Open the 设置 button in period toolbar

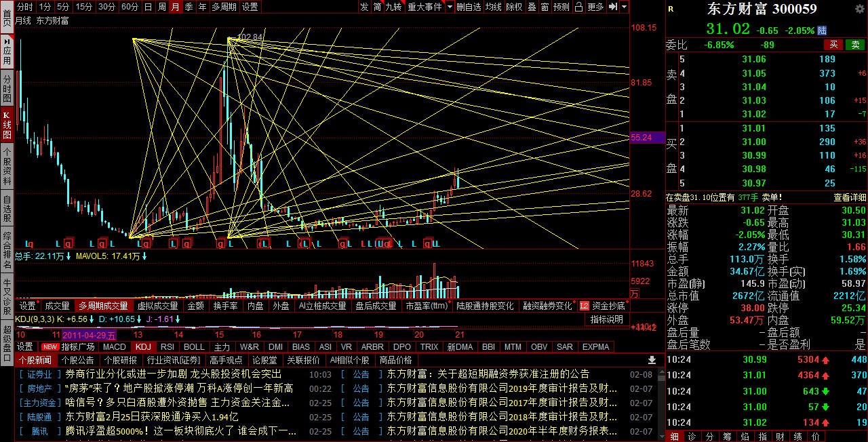(x=250, y=7)
